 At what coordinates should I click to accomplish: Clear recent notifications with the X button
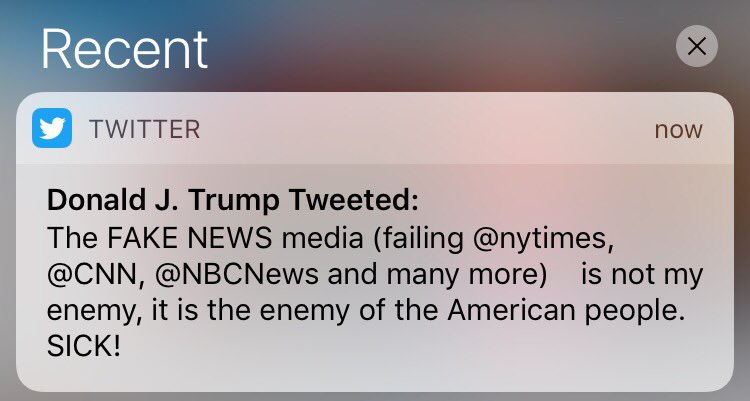(696, 46)
